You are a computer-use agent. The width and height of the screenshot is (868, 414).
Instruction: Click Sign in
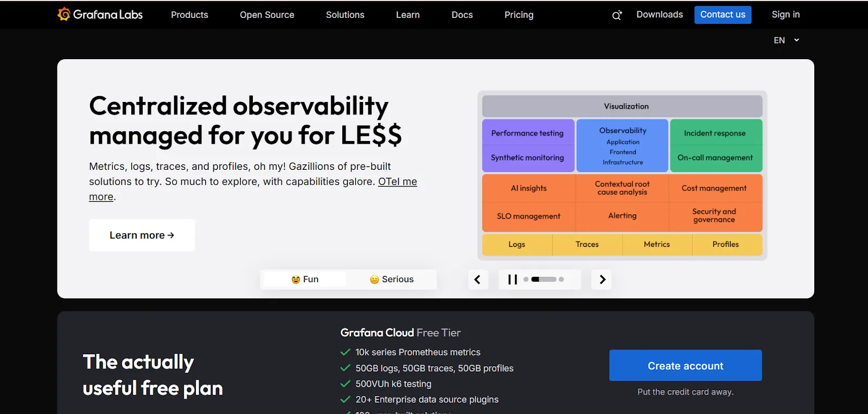tap(786, 15)
